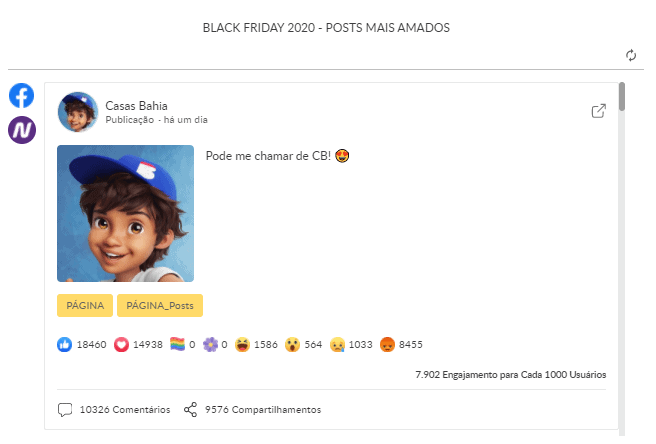Click the surprised Wow reaction icon
The image size is (656, 444).
[x=291, y=344]
